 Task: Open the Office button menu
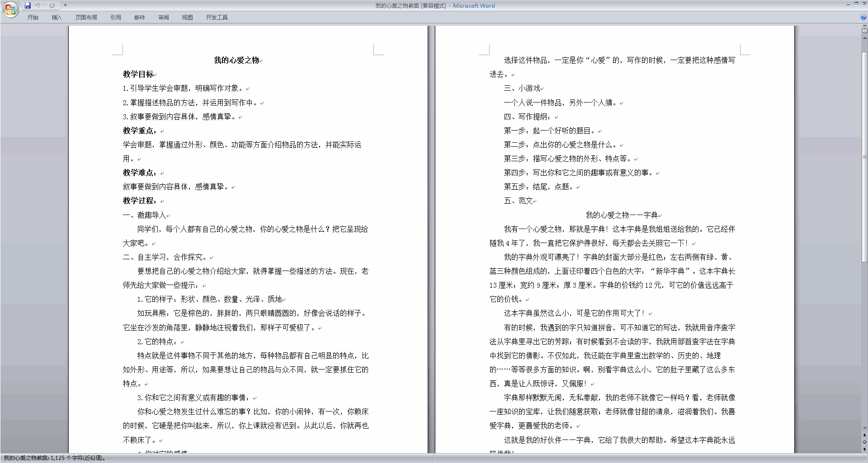coord(10,9)
